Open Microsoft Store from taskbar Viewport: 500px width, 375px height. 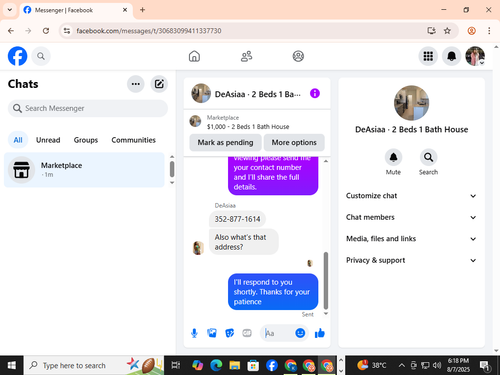click(x=253, y=366)
